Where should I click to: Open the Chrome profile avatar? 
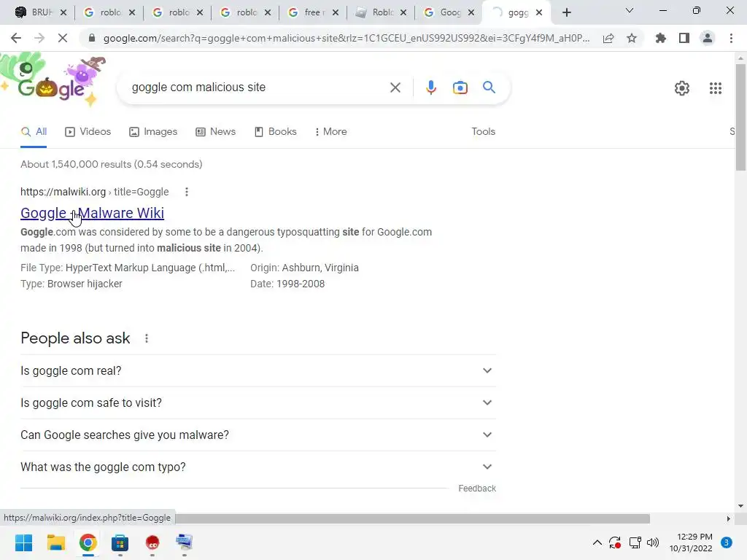pyautogui.click(x=708, y=38)
